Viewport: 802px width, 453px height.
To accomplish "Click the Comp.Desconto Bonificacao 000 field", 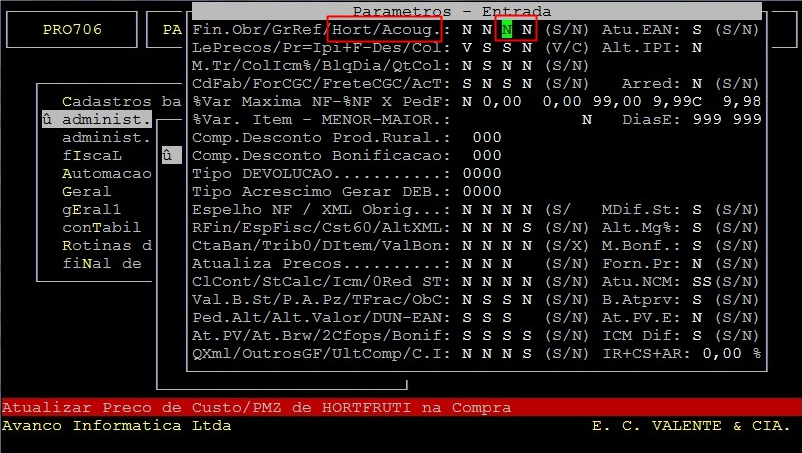I will click(x=486, y=155).
